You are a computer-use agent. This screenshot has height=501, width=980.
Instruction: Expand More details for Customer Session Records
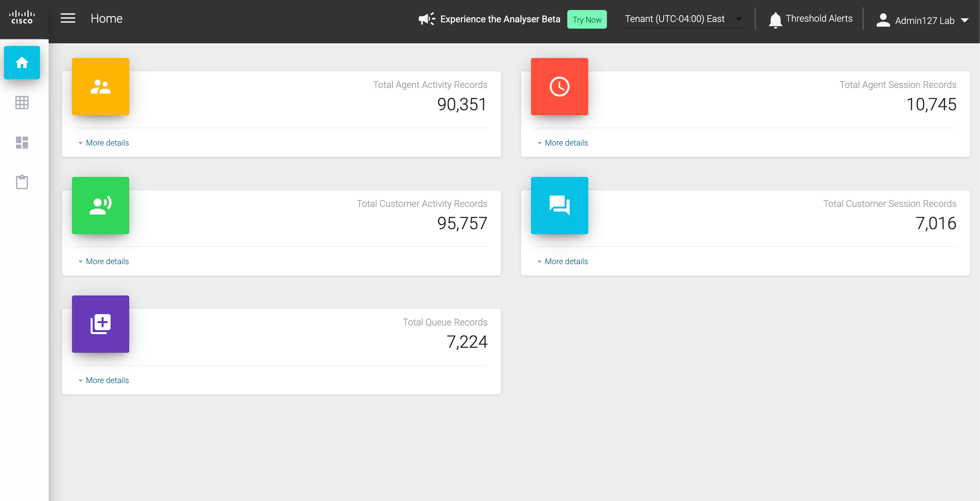click(x=566, y=261)
